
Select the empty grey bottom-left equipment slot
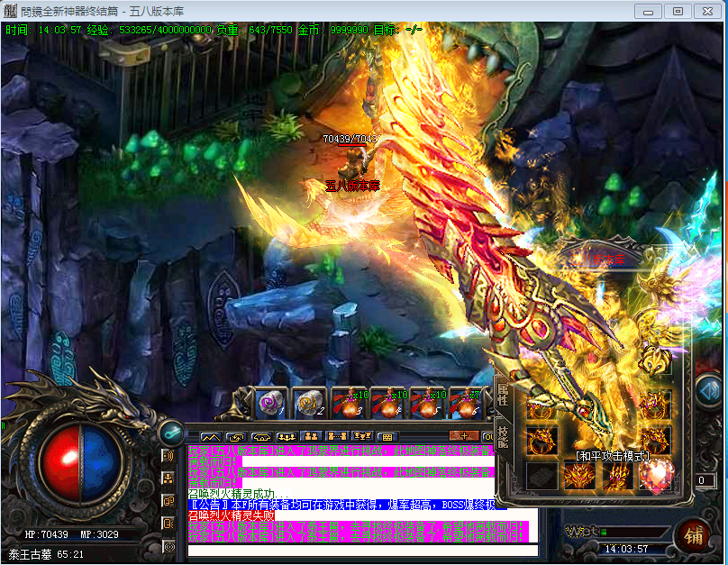pos(541,477)
